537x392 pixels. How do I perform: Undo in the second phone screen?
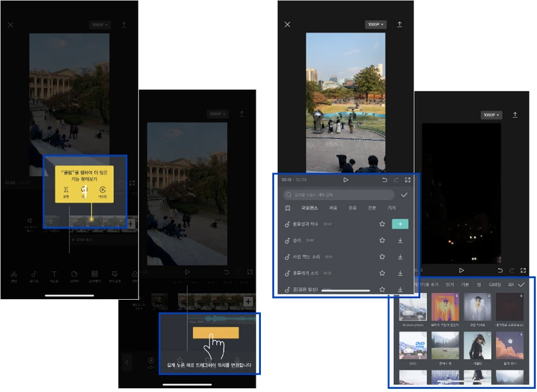pos(227,272)
